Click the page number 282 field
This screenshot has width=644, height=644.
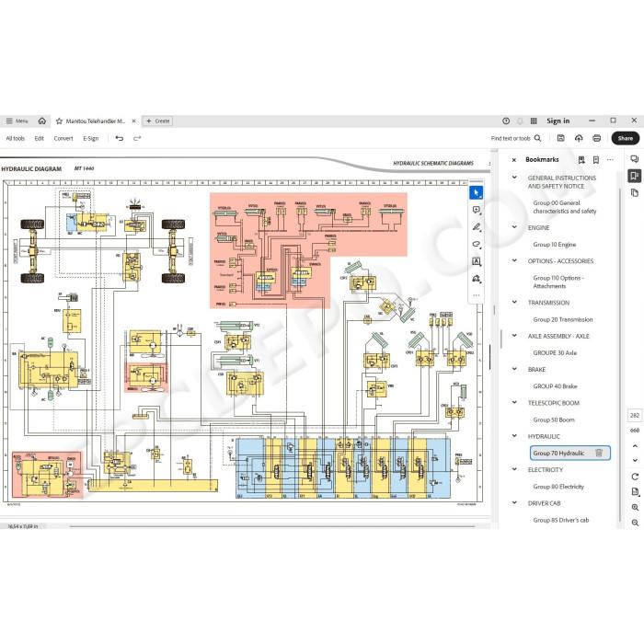[x=635, y=415]
